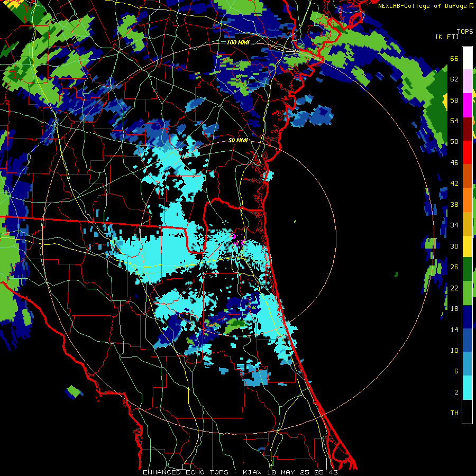The width and height of the screenshot is (476, 476).
Task: Click the "50 NMI" range ring label
Action: 237,140
